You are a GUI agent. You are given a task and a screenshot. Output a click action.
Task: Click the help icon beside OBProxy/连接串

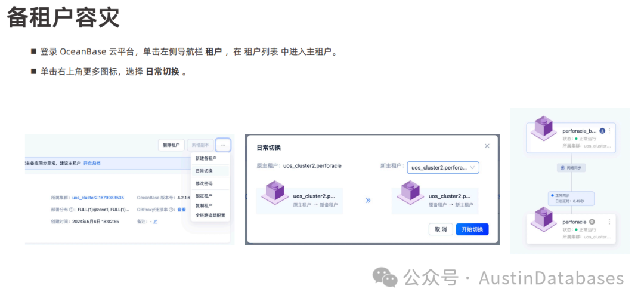click(171, 210)
